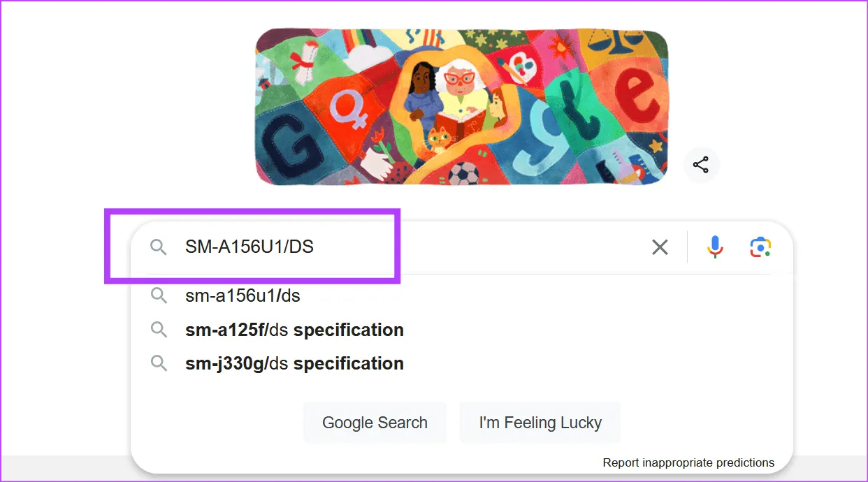Click the search icon beside sm-j330g/ds suggestion
868x482 pixels.
click(x=159, y=363)
